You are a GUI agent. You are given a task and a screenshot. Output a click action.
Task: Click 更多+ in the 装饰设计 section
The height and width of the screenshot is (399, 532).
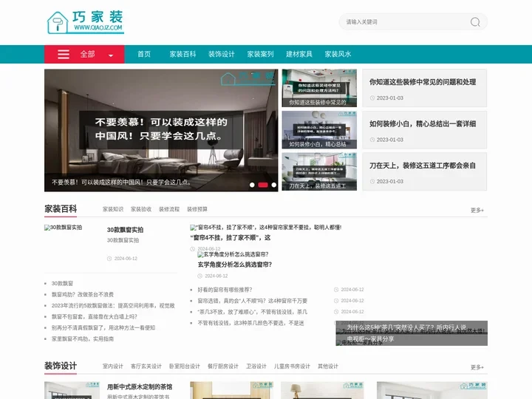pos(477,367)
